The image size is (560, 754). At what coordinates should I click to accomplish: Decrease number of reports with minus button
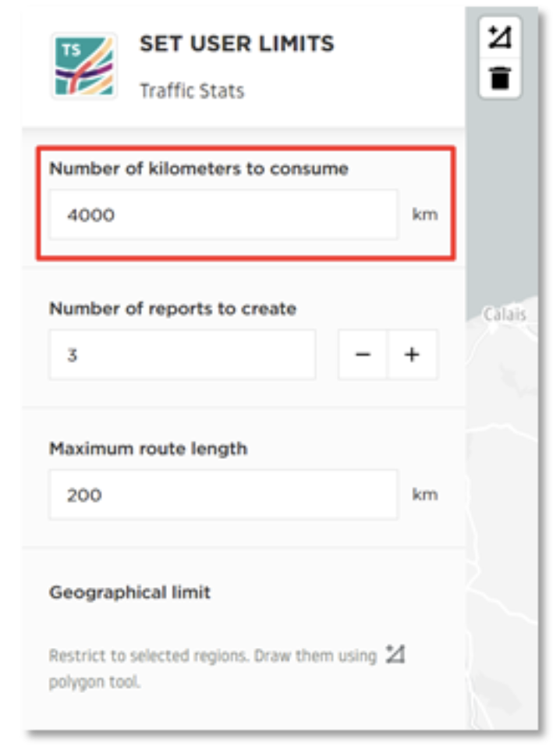pos(363,355)
